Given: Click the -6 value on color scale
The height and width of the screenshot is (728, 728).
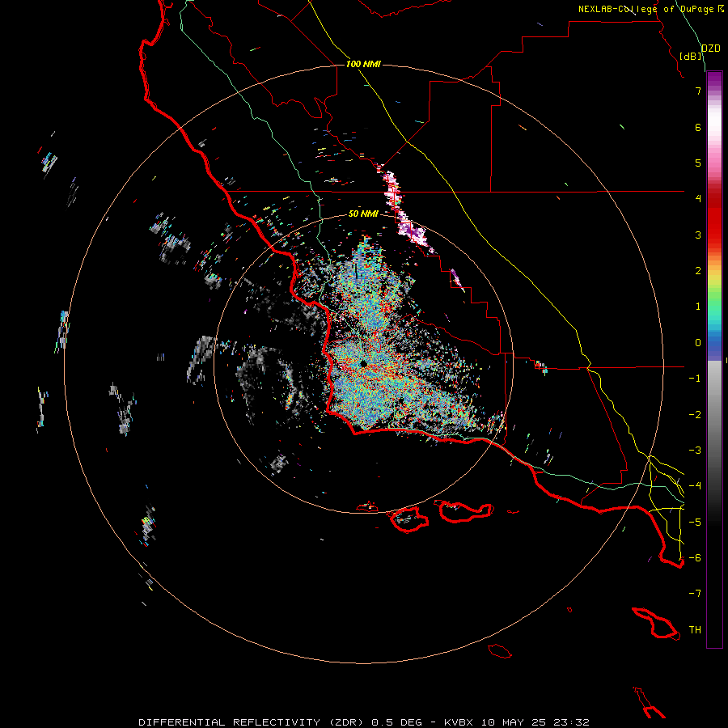Looking at the screenshot, I should pos(695,557).
